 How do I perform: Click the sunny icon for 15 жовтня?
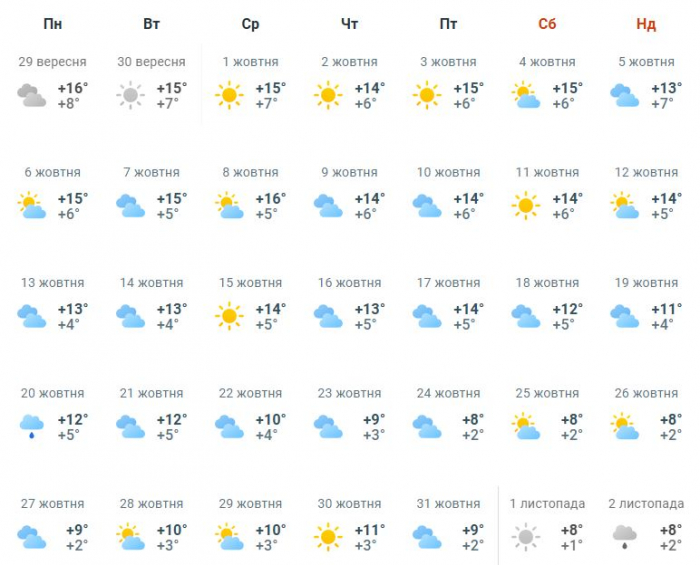pyautogui.click(x=229, y=317)
